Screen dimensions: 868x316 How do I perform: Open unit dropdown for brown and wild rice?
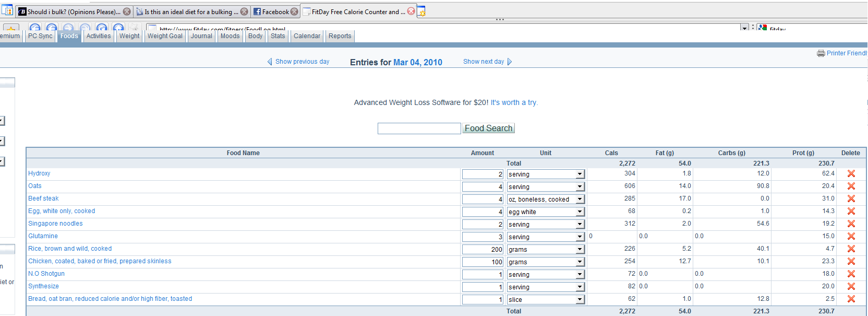580,250
